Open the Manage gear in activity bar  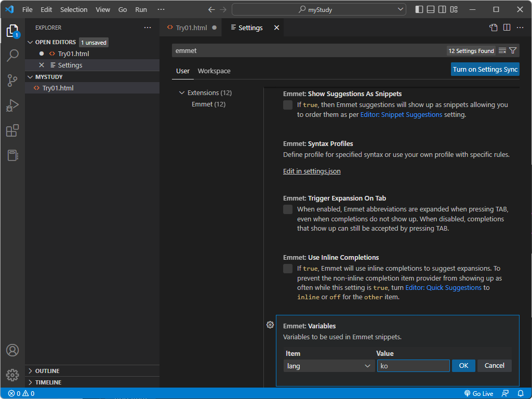tap(12, 375)
